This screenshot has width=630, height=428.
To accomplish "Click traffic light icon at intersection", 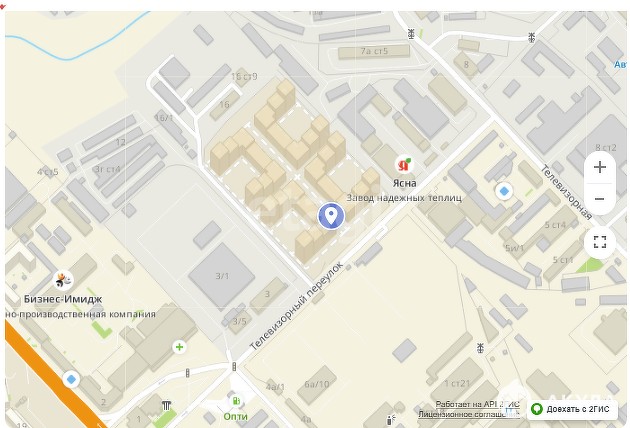I will [234, 367].
